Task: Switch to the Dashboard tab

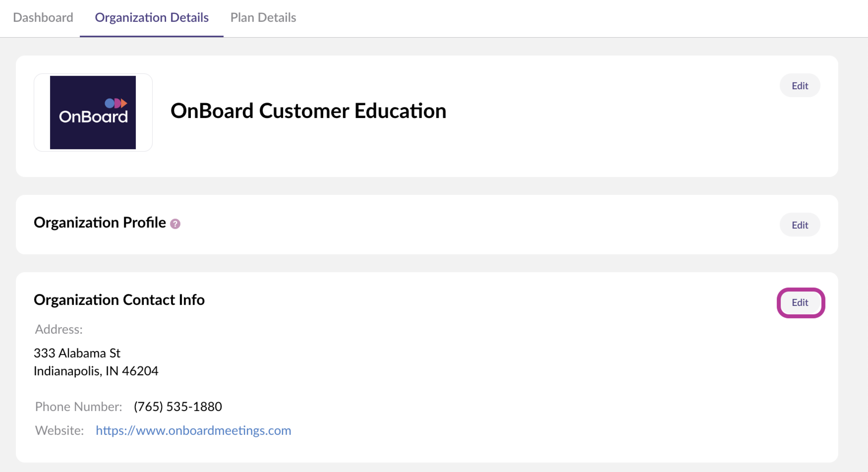Action: pos(43,18)
